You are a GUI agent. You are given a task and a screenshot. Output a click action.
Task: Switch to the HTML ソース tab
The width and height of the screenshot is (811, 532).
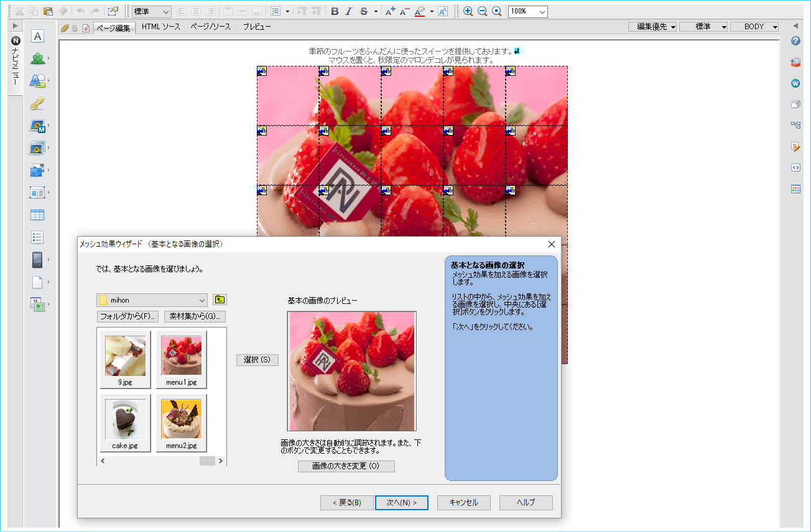[x=160, y=27]
